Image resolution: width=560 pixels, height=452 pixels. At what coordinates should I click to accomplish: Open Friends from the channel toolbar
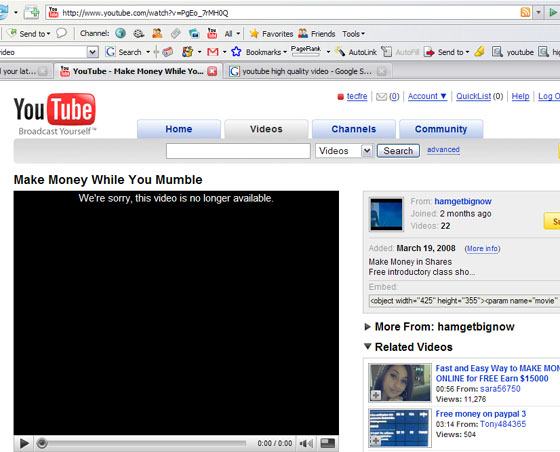pyautogui.click(x=317, y=34)
